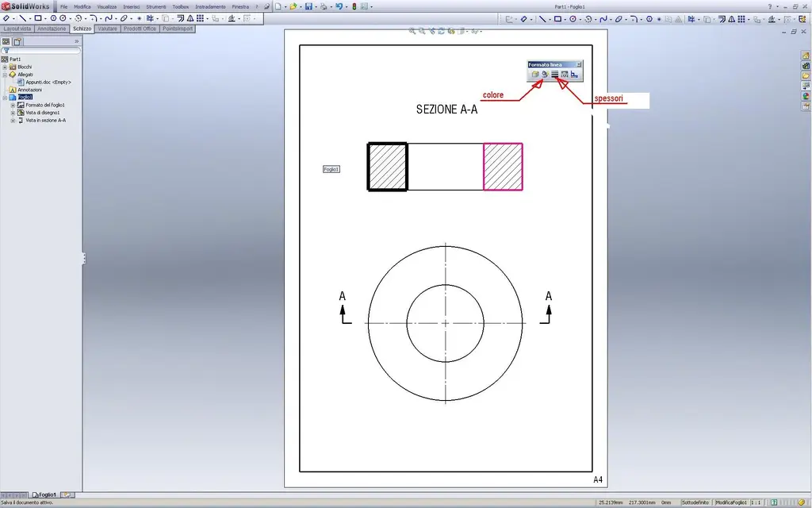
Task: Click the Add Sheet icon beside Foglio1 tab
Action: pos(67,495)
